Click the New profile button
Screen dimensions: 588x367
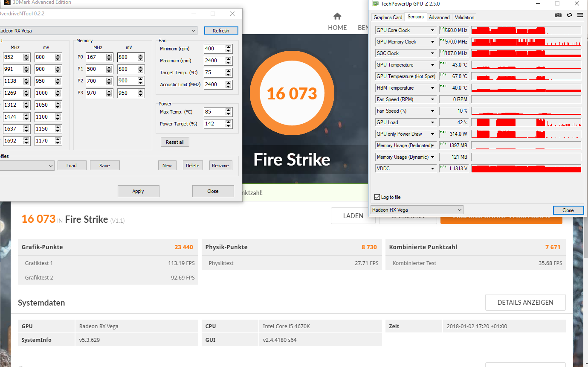[167, 166]
